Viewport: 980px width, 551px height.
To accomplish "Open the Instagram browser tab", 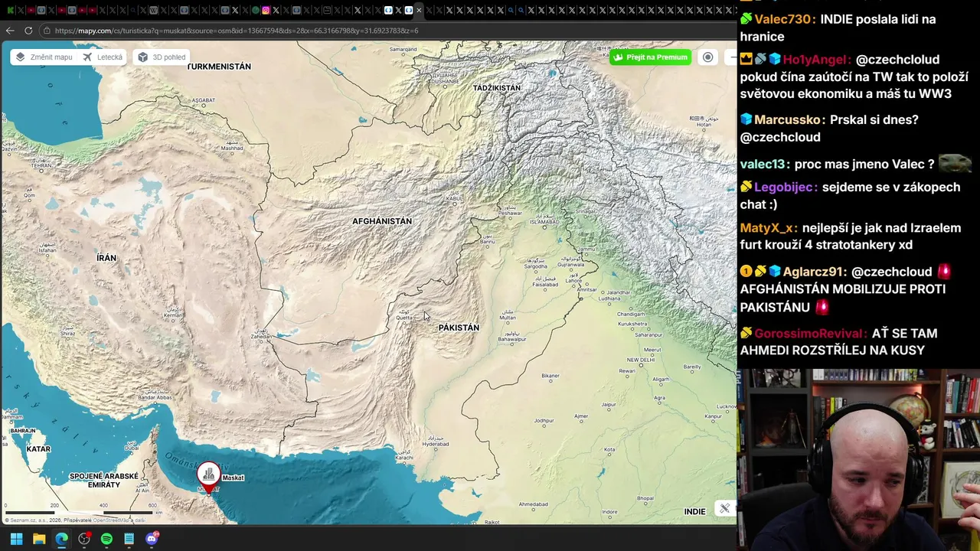I will pyautogui.click(x=266, y=10).
